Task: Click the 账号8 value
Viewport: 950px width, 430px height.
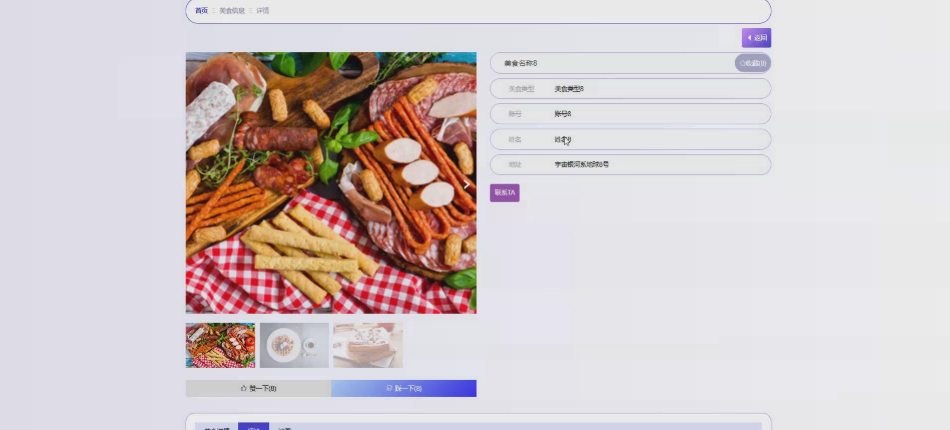Action: [562, 114]
